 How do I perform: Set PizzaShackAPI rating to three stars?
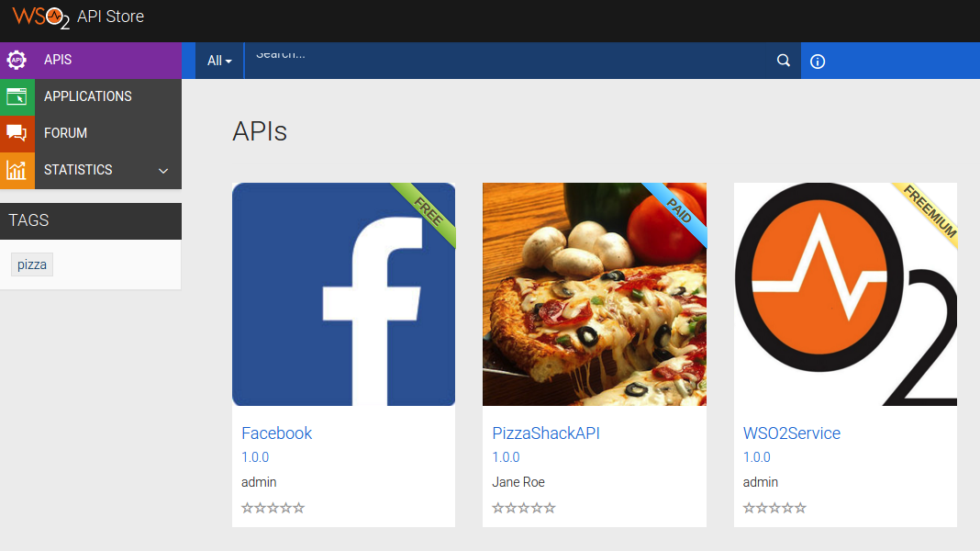point(524,507)
